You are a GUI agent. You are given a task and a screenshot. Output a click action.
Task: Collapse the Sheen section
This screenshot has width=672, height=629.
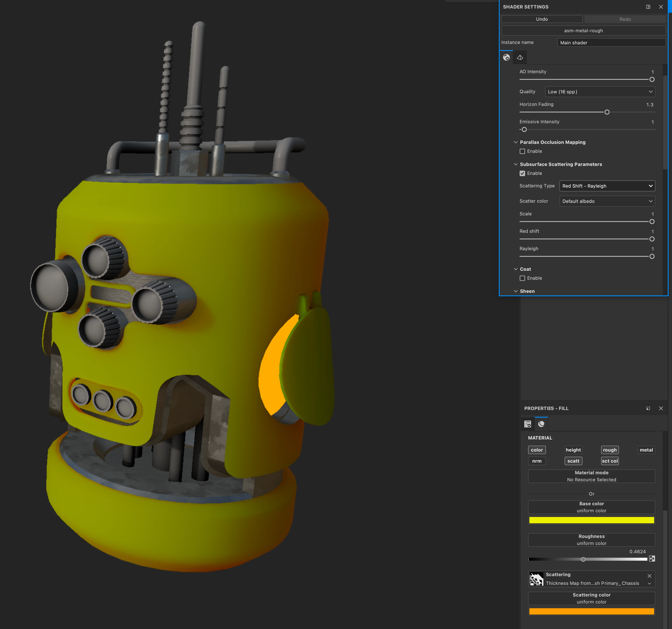[516, 291]
